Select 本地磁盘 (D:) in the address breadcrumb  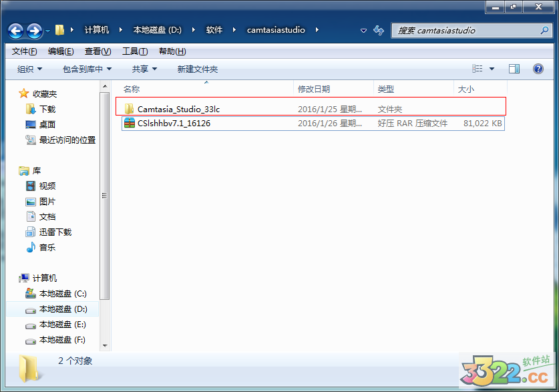click(157, 30)
